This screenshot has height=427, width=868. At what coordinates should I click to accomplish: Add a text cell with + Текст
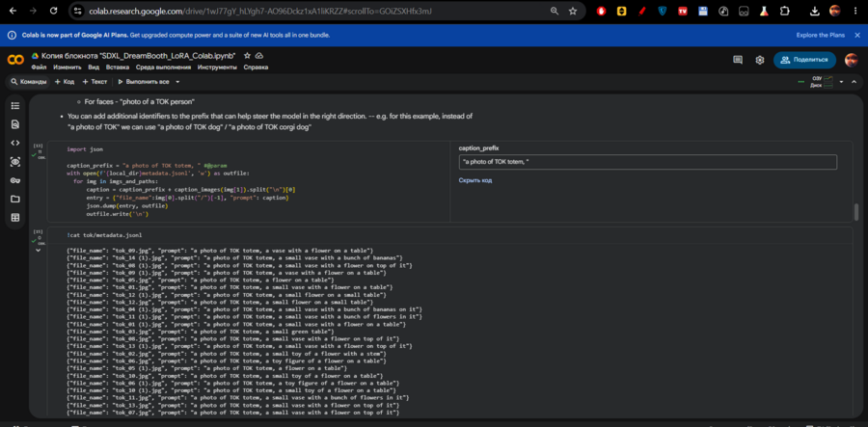tap(95, 81)
